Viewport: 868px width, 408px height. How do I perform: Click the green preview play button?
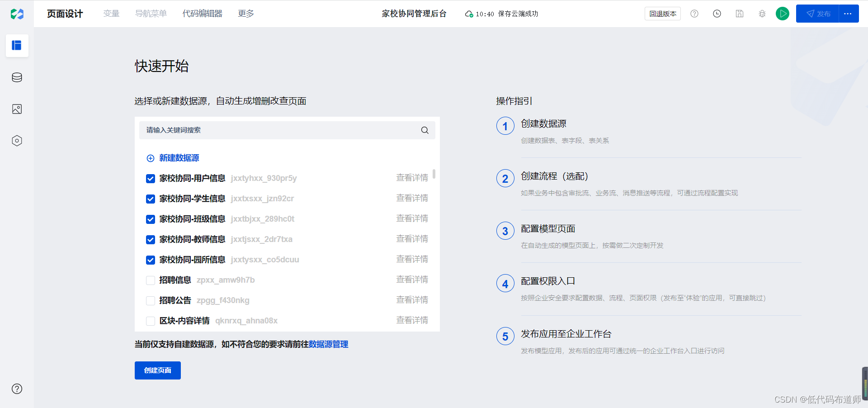tap(783, 14)
